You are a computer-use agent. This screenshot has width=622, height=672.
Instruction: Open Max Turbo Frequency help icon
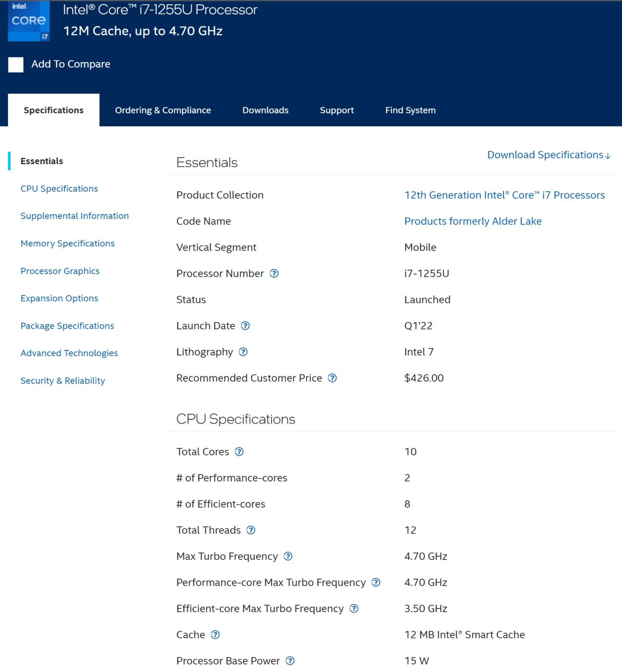click(x=288, y=556)
